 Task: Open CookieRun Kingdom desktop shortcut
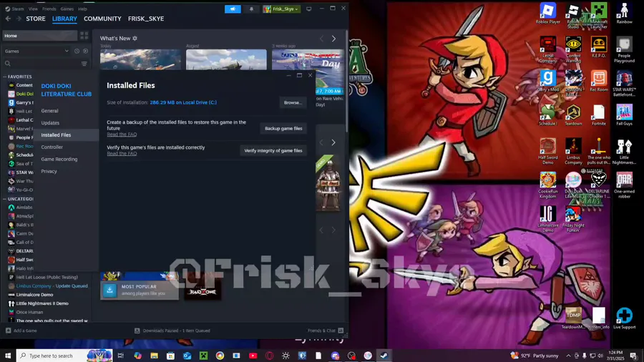pyautogui.click(x=548, y=185)
